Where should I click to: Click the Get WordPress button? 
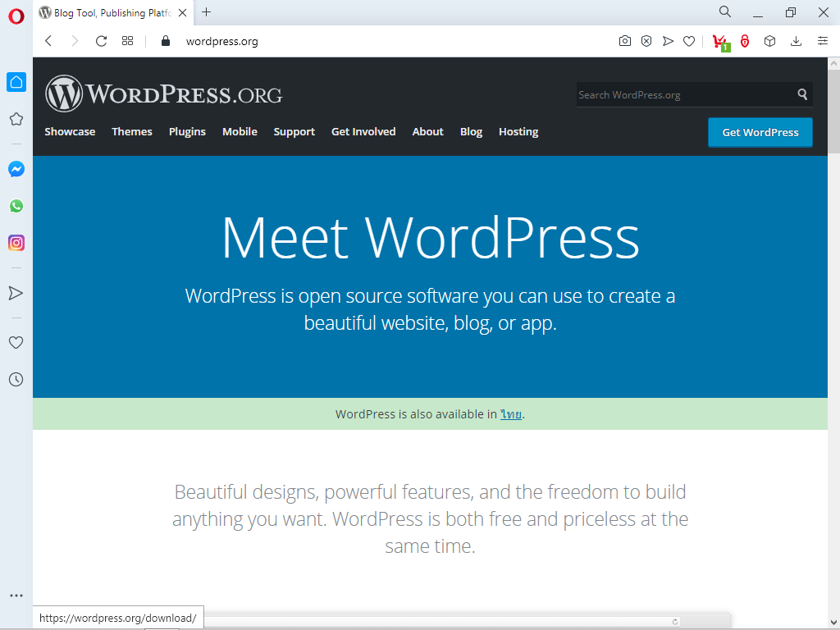pos(760,132)
